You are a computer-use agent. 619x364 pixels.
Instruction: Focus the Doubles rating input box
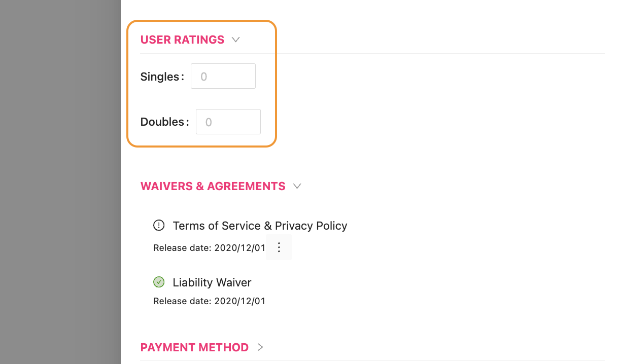(x=228, y=122)
